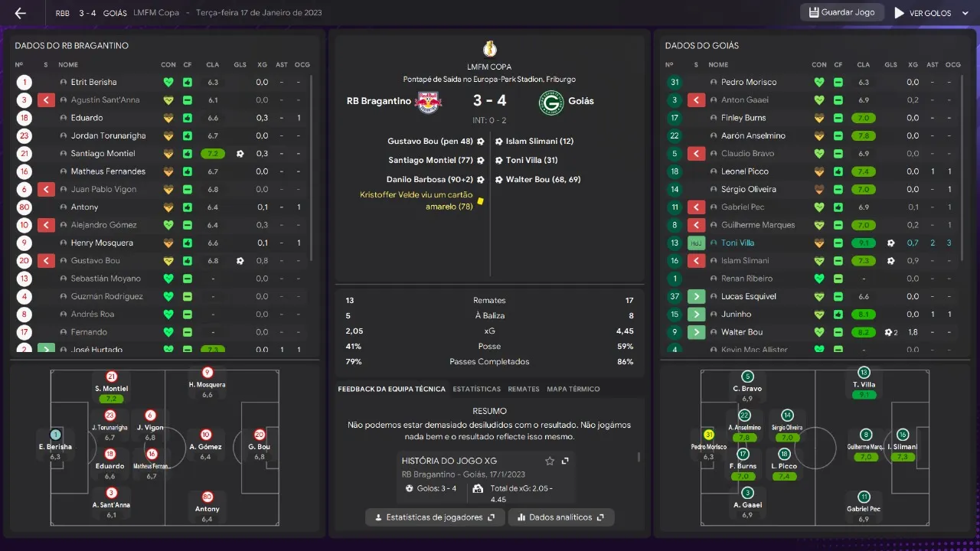Image resolution: width=980 pixels, height=551 pixels.
Task: Sort RB Bragantino table by CLA column
Action: 213,64
